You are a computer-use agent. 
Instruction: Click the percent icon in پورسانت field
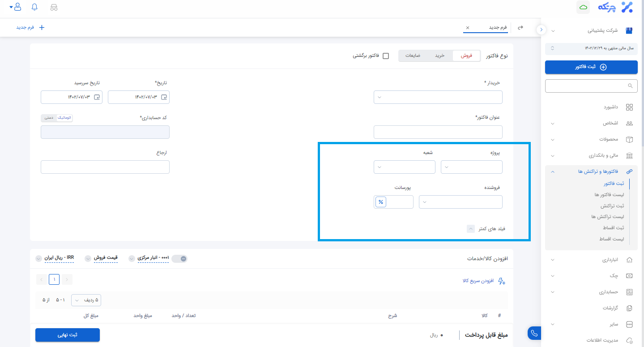tap(381, 202)
